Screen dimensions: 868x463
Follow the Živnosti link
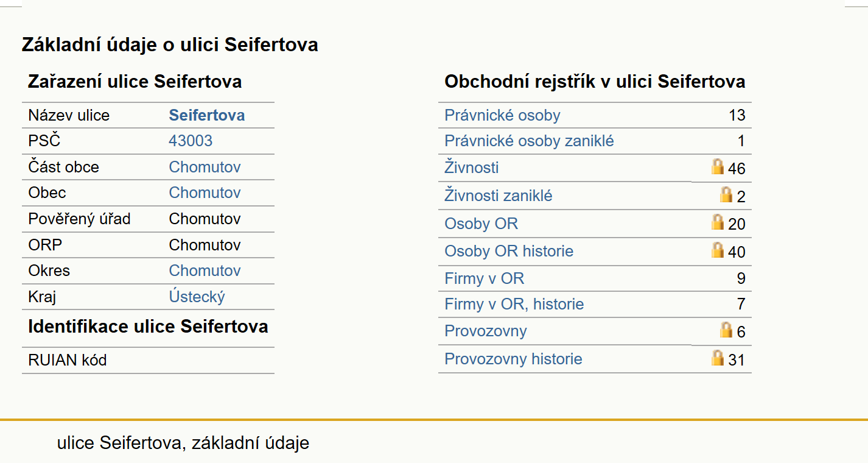click(472, 168)
